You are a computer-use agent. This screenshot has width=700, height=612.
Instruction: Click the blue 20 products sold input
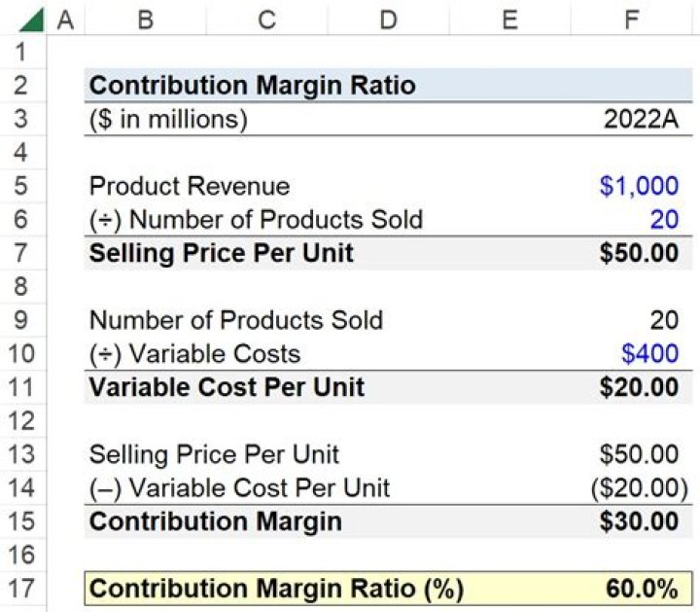664,219
